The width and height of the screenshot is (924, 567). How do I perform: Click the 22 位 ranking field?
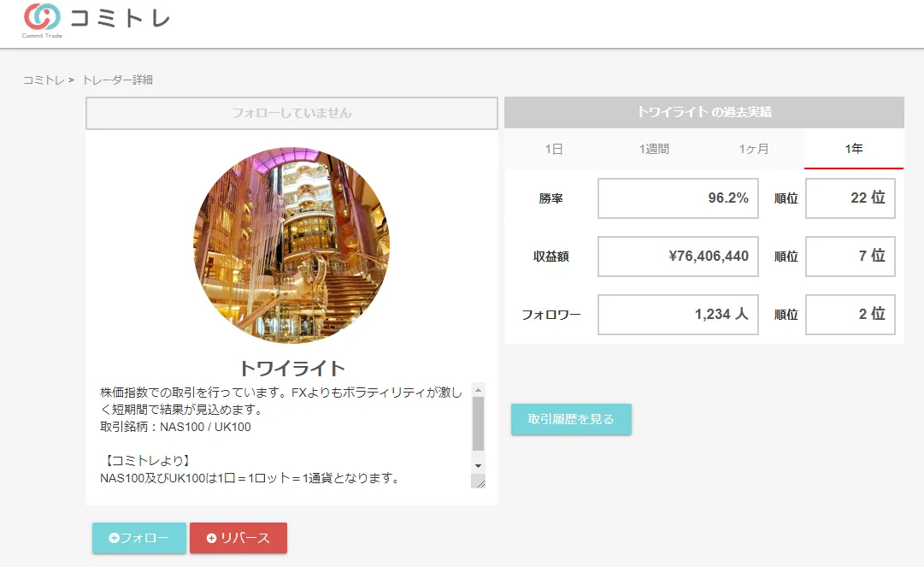[850, 198]
